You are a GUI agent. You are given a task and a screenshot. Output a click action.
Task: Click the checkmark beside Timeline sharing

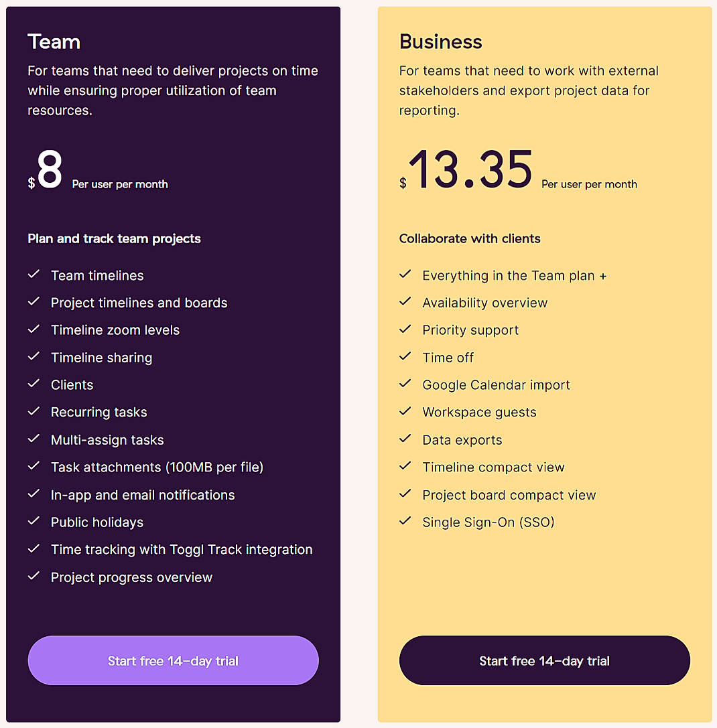pos(34,357)
